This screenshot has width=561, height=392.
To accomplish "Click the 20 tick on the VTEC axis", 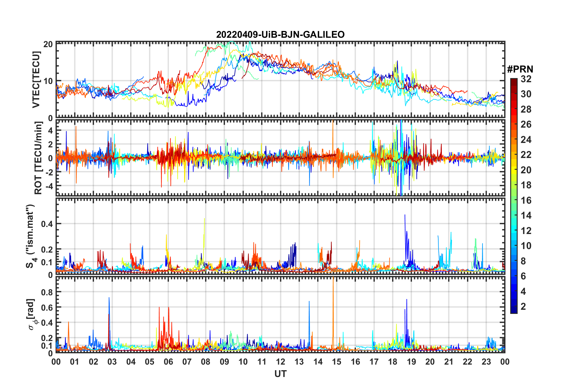I will 48,44.
